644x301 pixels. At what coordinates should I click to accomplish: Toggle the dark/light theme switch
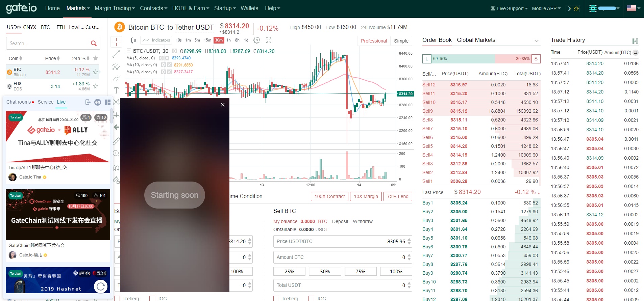tap(573, 8)
